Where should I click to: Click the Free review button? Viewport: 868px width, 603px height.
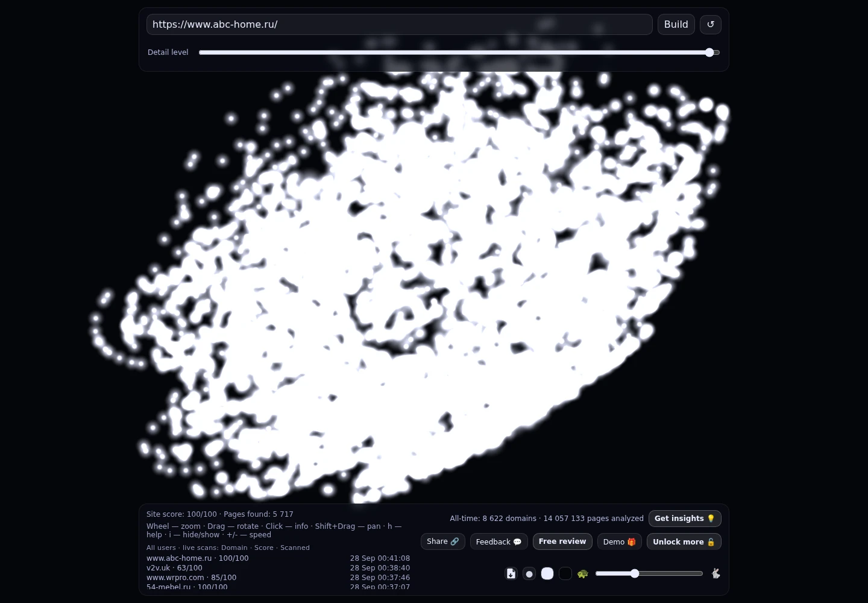coord(562,541)
